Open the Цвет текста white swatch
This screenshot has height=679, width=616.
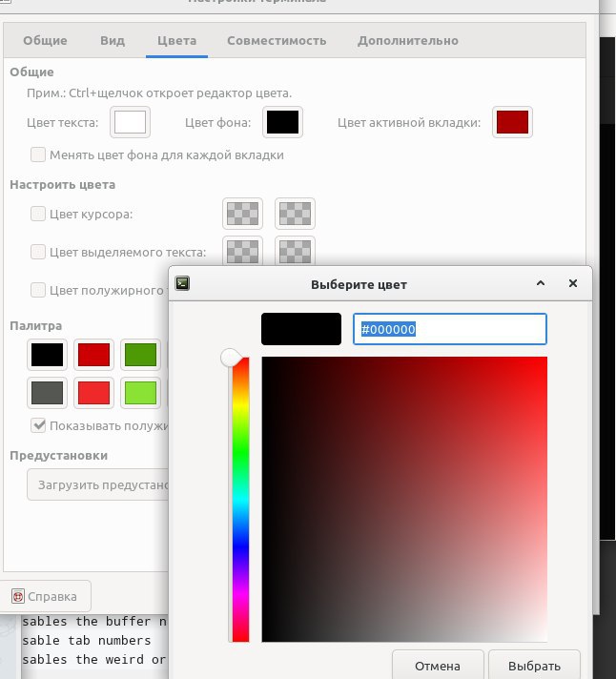tap(130, 122)
